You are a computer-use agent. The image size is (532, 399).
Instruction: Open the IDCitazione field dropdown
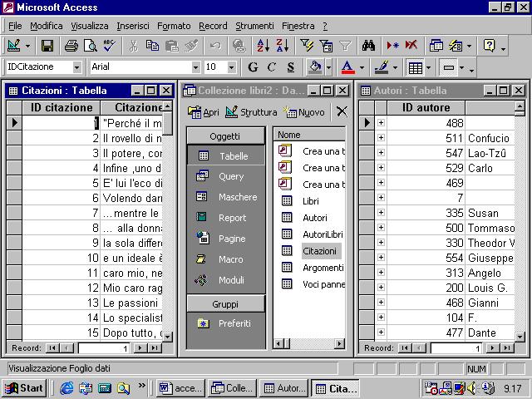click(x=77, y=67)
